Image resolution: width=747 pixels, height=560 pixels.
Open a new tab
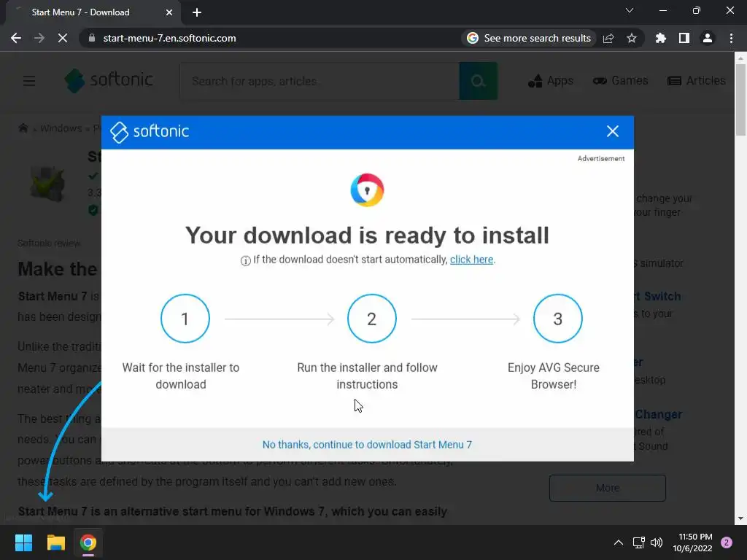197,12
